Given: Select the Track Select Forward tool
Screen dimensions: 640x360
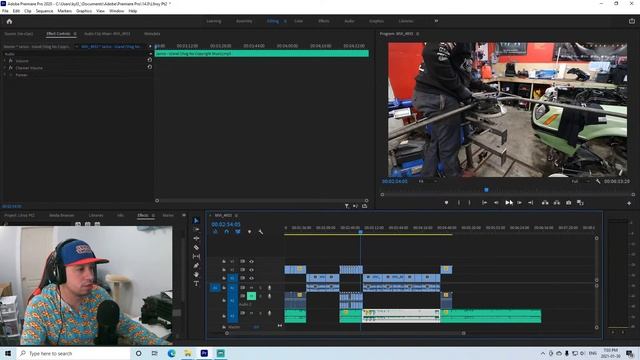Looking at the screenshot, I should coord(196,229).
